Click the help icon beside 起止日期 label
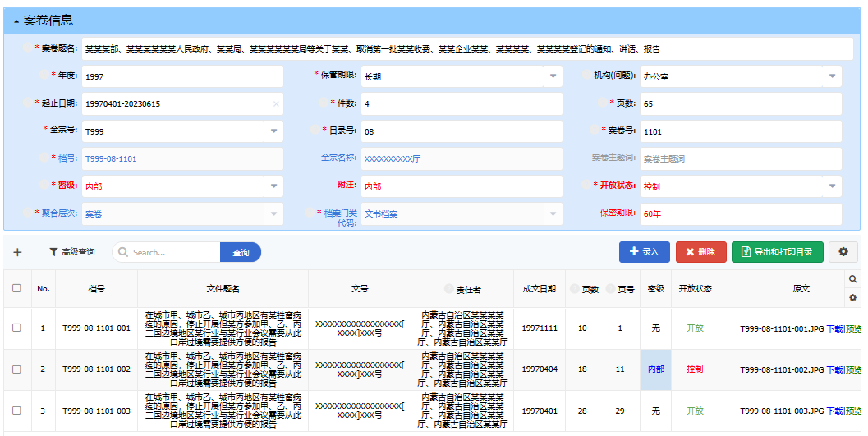 point(28,103)
